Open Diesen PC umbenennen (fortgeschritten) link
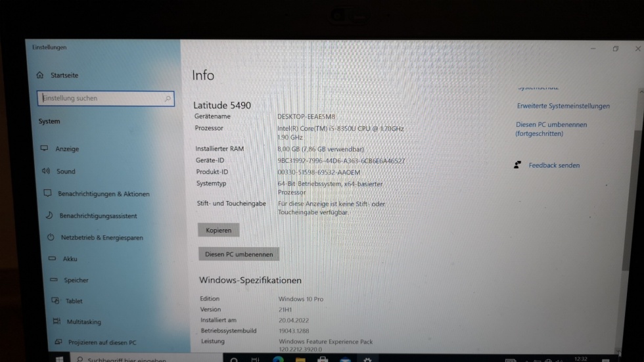Viewport: 644px width, 362px height. 551,129
